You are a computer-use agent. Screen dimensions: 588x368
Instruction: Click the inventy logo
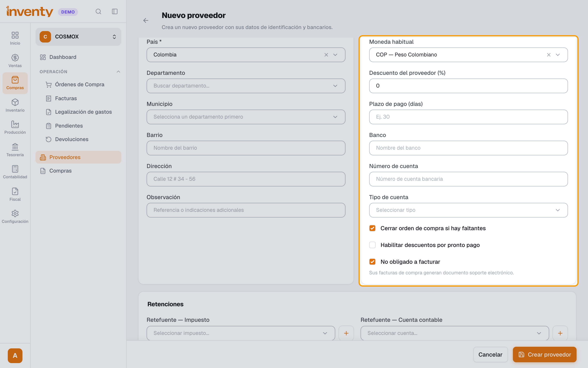point(30,11)
